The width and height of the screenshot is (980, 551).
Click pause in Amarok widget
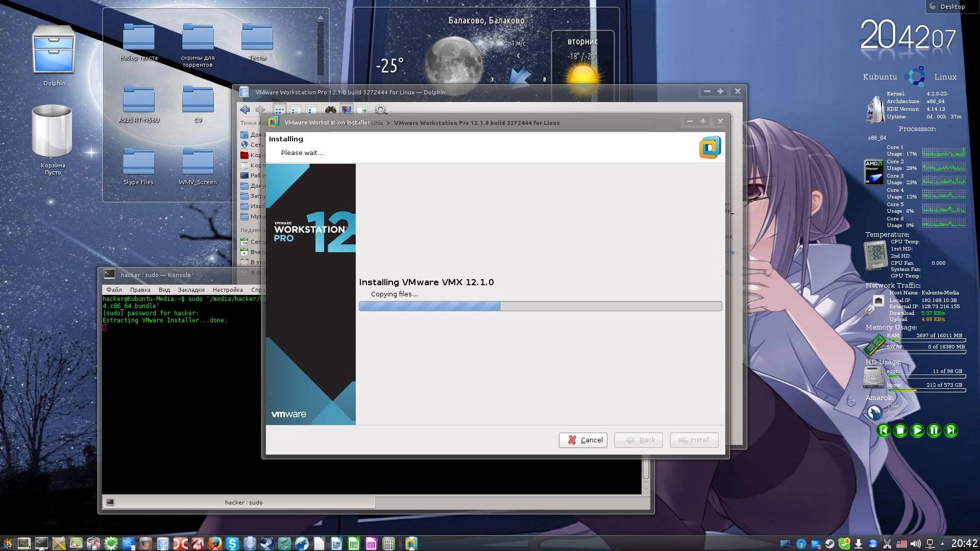934,431
